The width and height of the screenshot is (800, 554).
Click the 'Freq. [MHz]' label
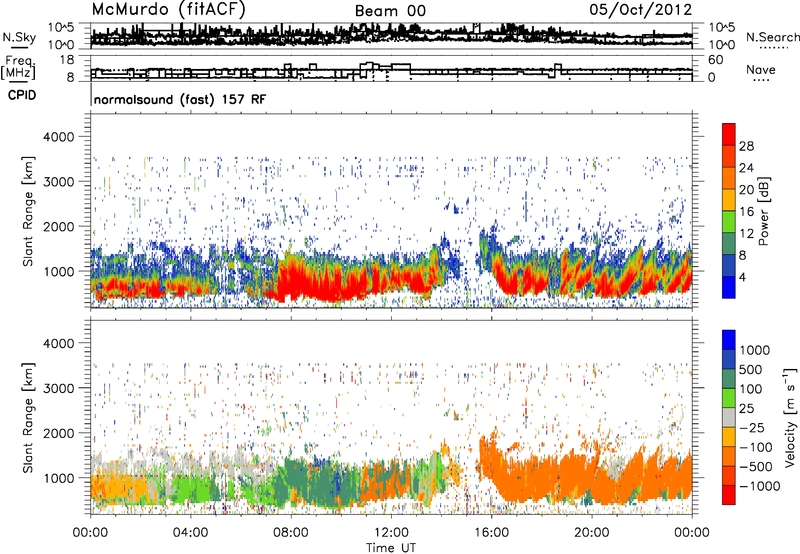point(18,68)
